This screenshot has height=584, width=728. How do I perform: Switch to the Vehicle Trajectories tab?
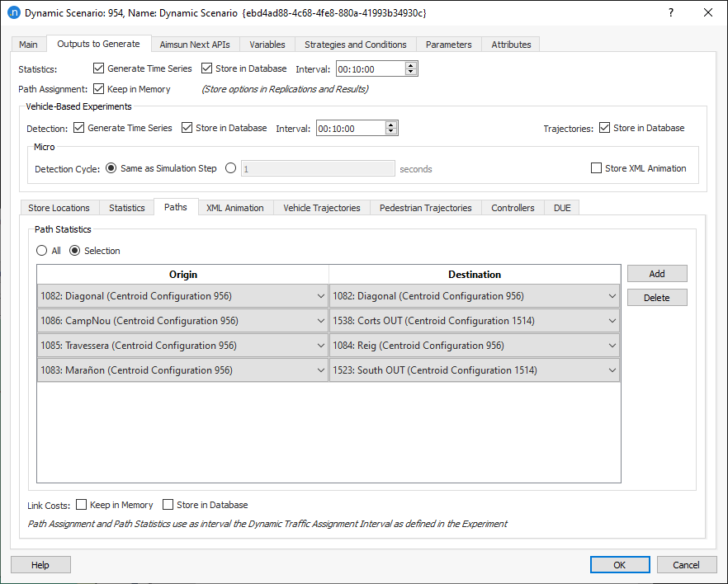point(321,207)
